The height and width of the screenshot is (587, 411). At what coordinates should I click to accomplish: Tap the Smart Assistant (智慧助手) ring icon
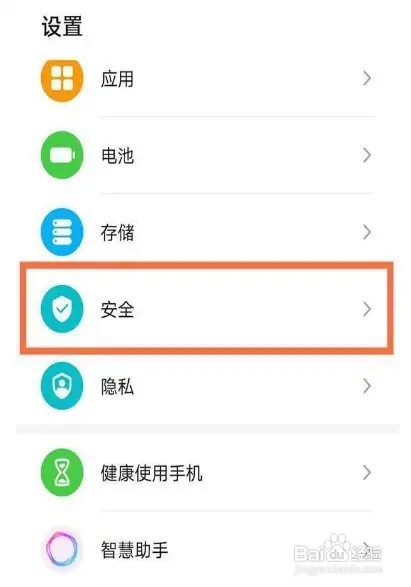click(62, 549)
